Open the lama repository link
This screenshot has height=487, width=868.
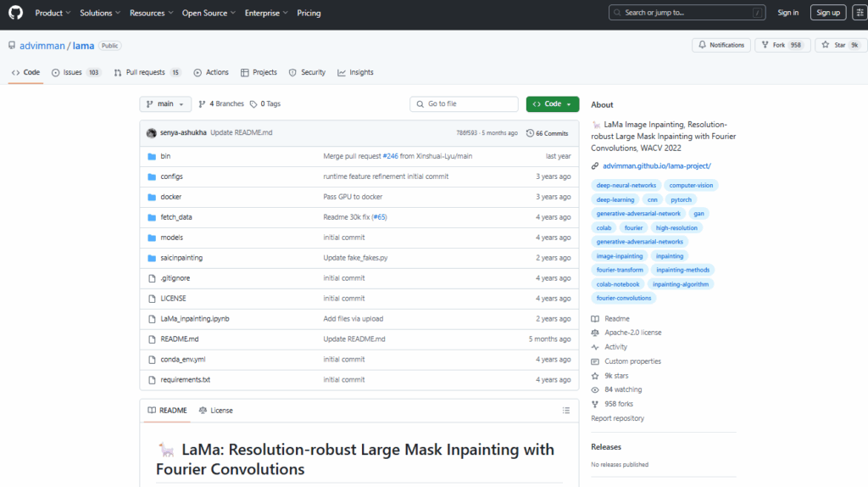(x=84, y=46)
